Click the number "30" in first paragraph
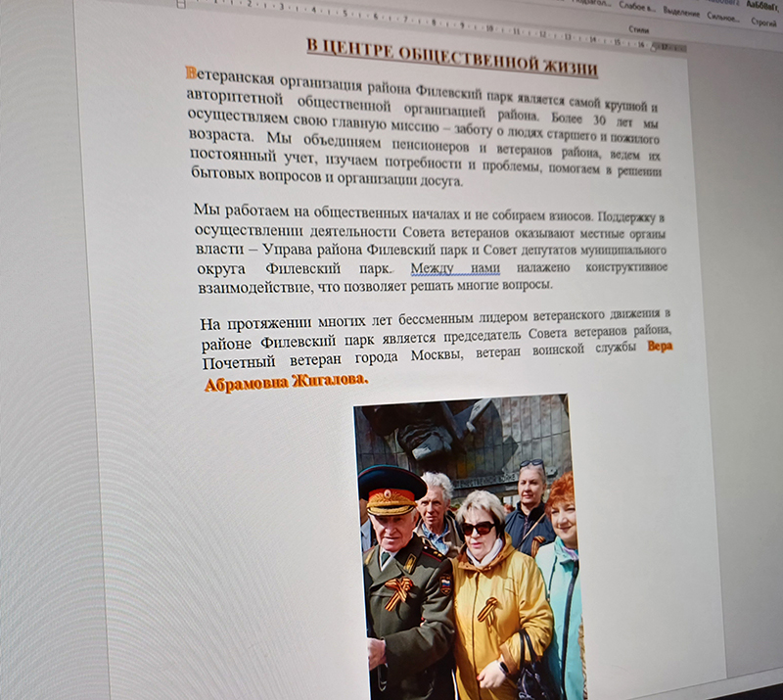 (599, 119)
